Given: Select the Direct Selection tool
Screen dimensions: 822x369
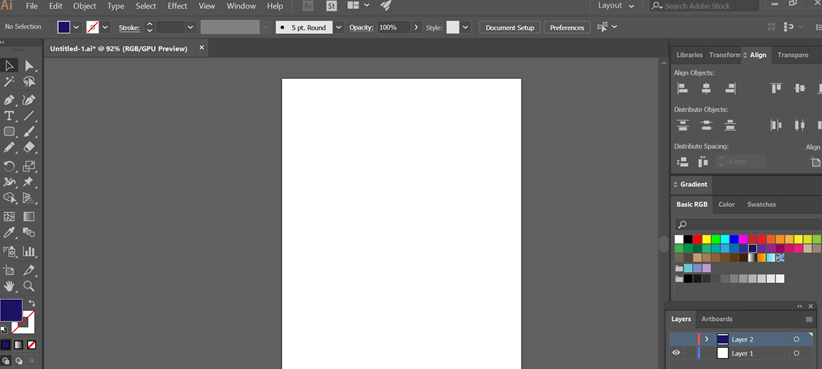Looking at the screenshot, I should [x=29, y=66].
